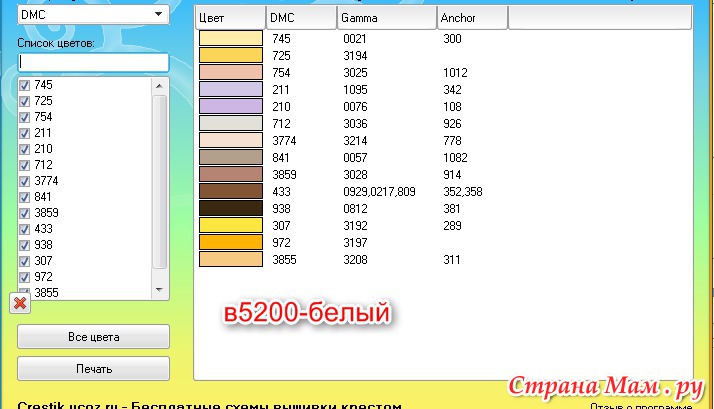Click the DMC column header
Screen dimensions: 714x409
300,18
